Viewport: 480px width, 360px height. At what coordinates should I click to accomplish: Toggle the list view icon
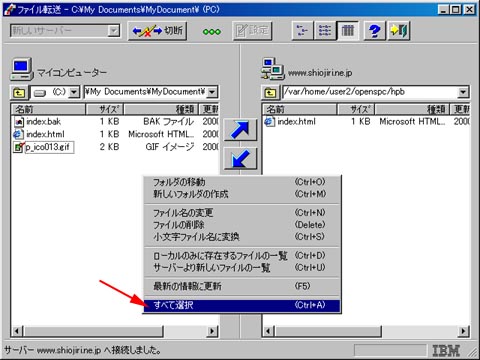[x=325, y=31]
